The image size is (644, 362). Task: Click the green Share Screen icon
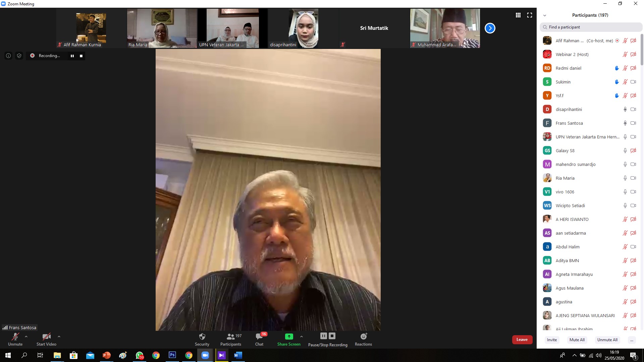[x=289, y=337]
